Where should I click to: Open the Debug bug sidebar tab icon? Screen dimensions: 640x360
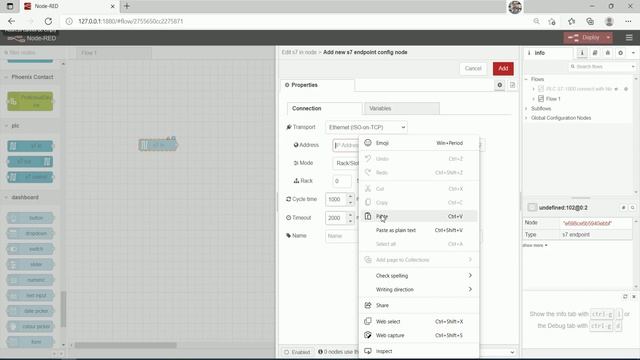tap(607, 53)
